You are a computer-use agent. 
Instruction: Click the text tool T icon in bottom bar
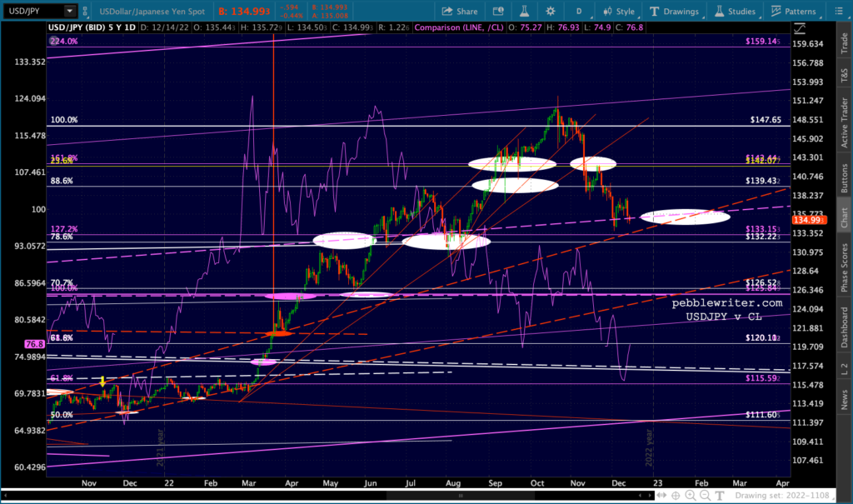pos(720,496)
